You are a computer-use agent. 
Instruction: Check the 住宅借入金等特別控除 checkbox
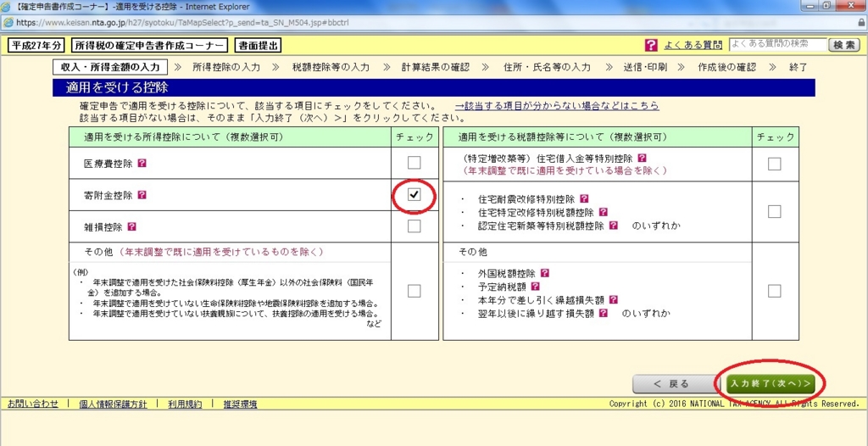point(775,164)
